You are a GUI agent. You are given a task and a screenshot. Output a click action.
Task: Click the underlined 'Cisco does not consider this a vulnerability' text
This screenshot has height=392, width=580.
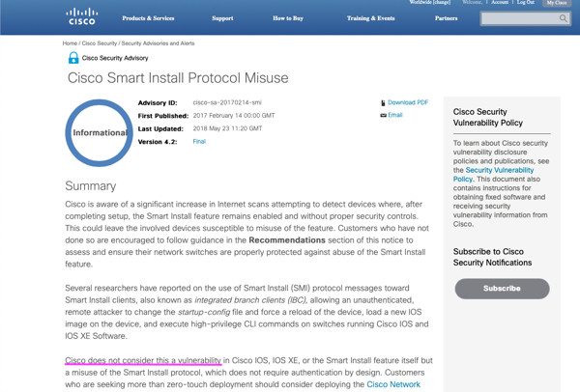pos(143,360)
